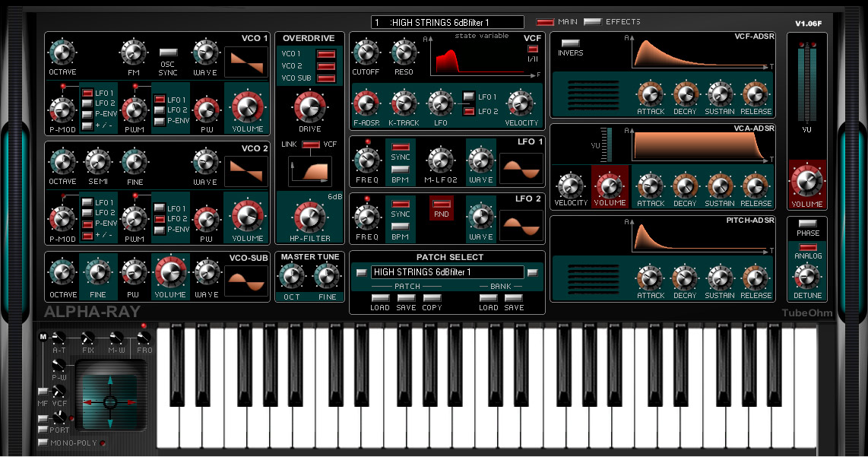Click the VCF CUTOFF knob
Viewport: 868px width, 457px height.
(x=366, y=52)
